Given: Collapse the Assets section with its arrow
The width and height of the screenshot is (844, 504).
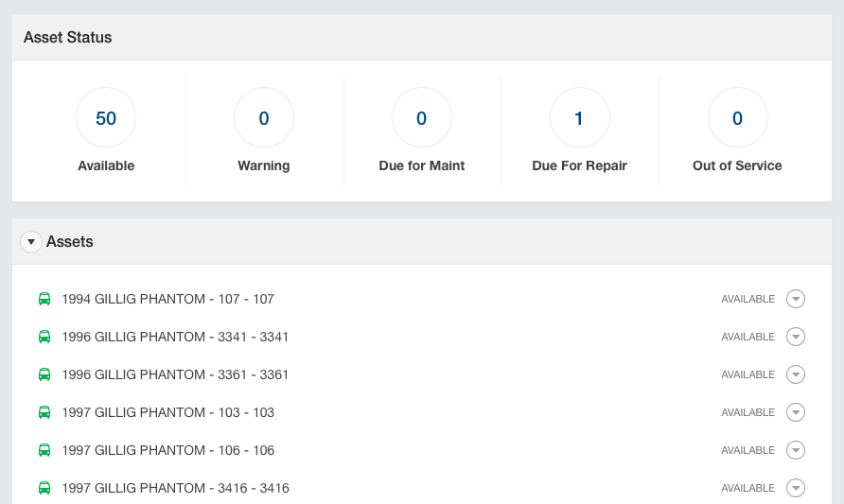Looking at the screenshot, I should click(x=31, y=242).
